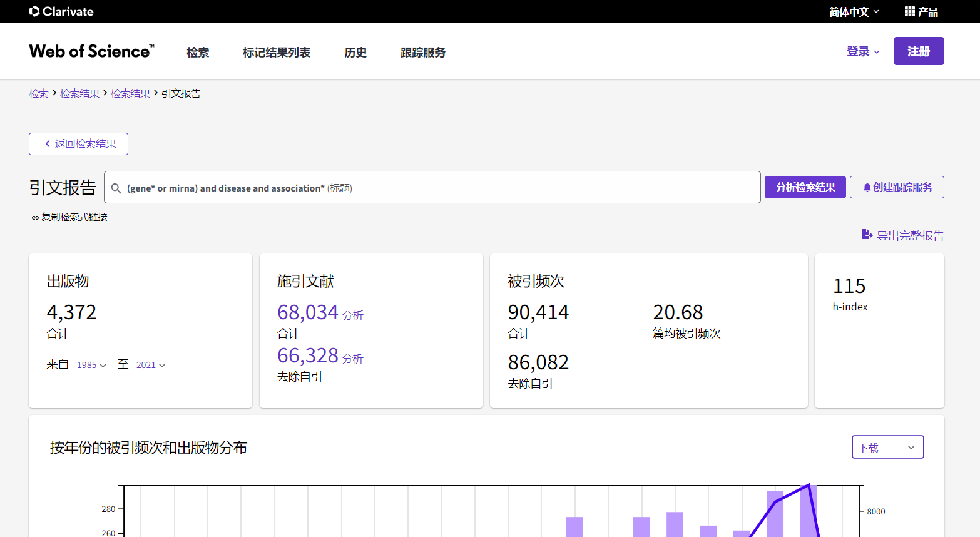Open the 2021 end year dropdown
The height and width of the screenshot is (537, 980).
click(151, 365)
